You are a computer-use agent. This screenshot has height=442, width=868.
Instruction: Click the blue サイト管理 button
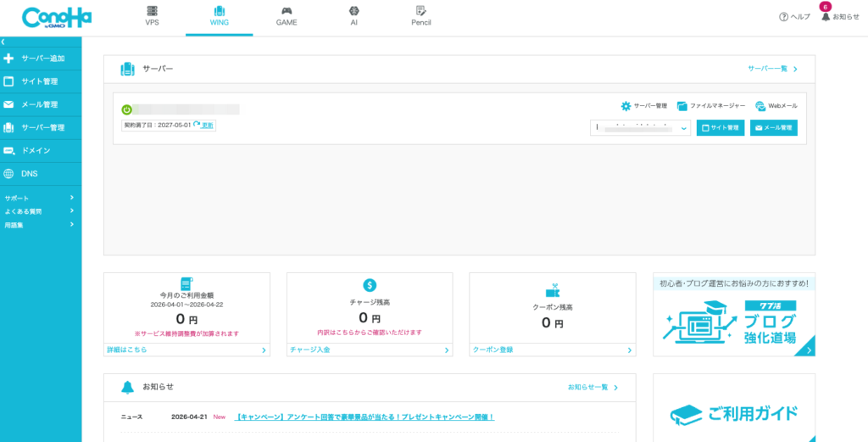pyautogui.click(x=721, y=128)
